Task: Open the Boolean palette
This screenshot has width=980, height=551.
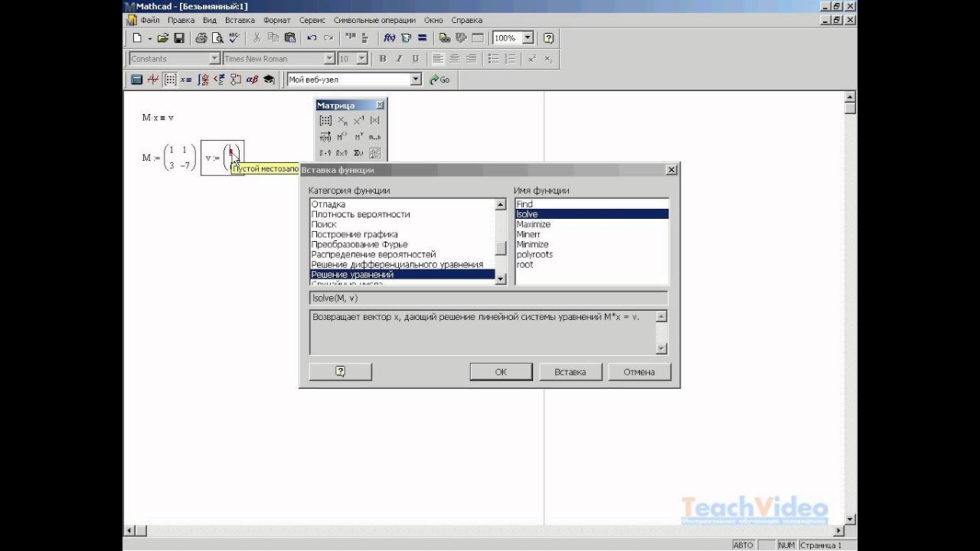Action: (219, 79)
